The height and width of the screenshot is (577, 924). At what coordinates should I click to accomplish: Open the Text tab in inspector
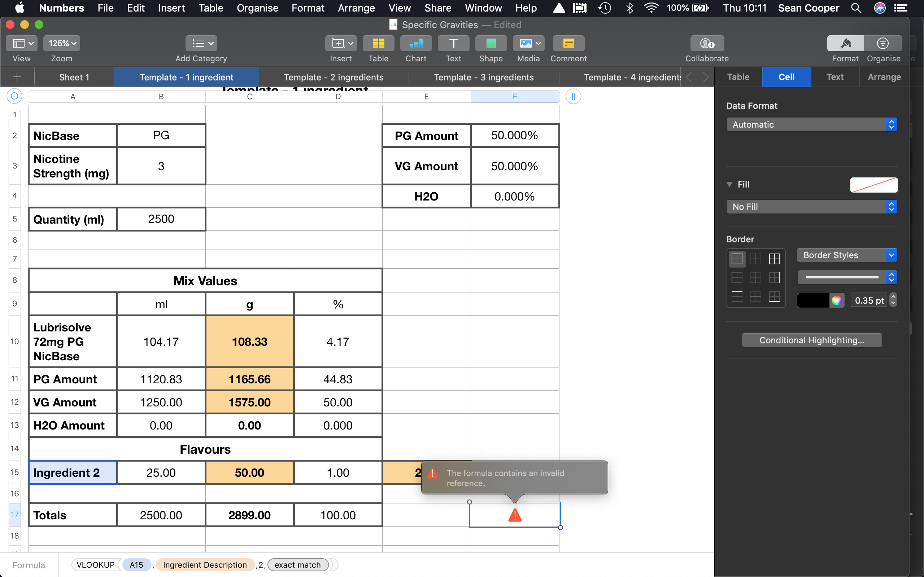834,77
